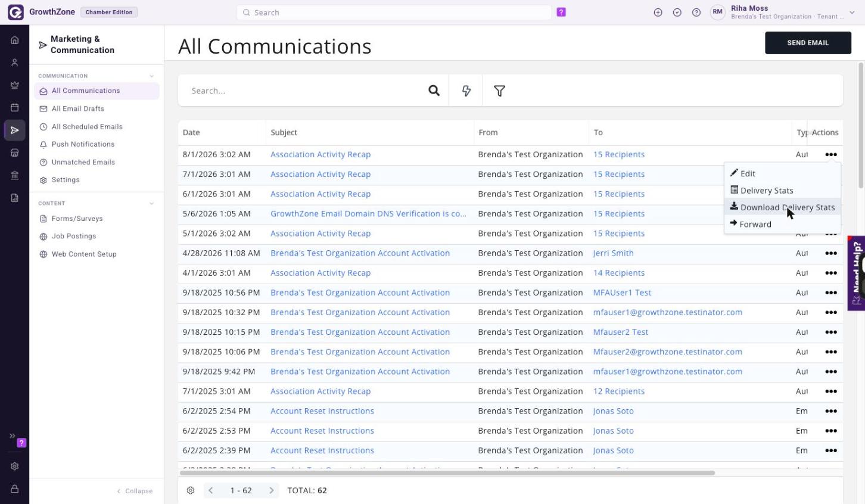Open the store icon in left rail
Image resolution: width=865 pixels, height=504 pixels.
15,153
